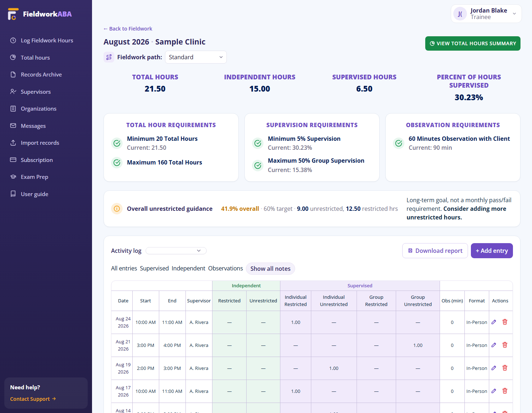
Task: Delete the Aug 24 entry trash icon
Action: point(505,322)
